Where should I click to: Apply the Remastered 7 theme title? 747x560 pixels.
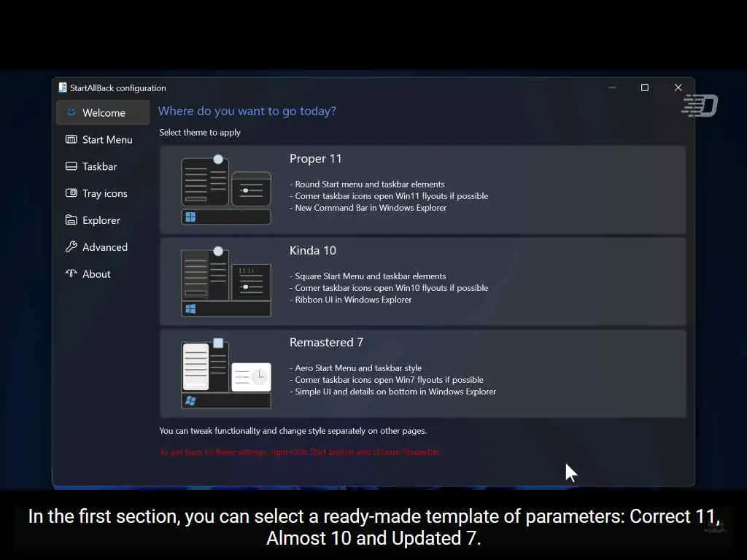pos(326,343)
